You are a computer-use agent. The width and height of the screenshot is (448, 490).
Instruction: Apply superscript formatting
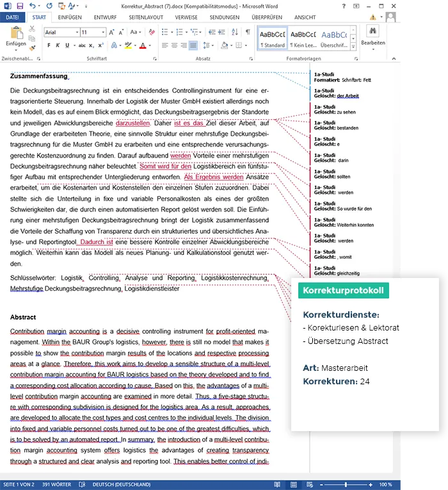100,45
